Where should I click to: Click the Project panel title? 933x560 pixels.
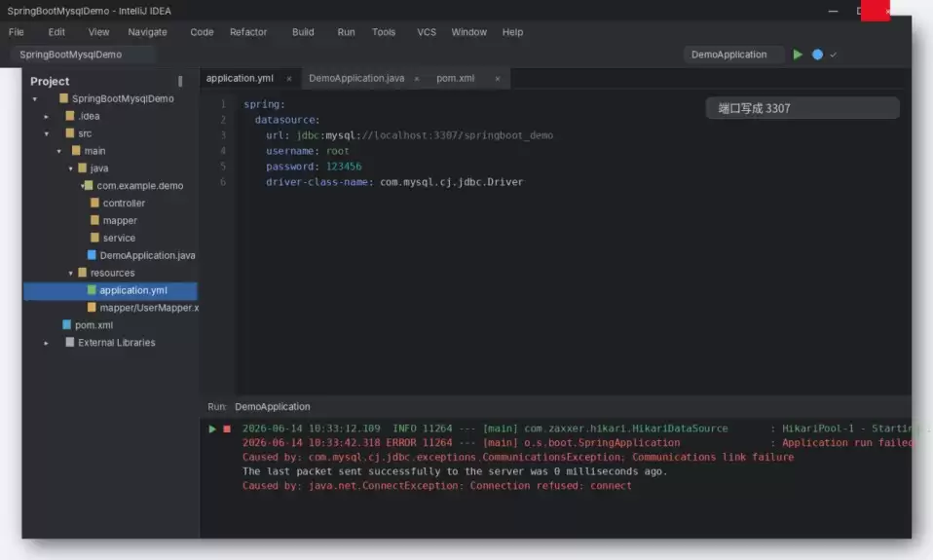tap(50, 81)
